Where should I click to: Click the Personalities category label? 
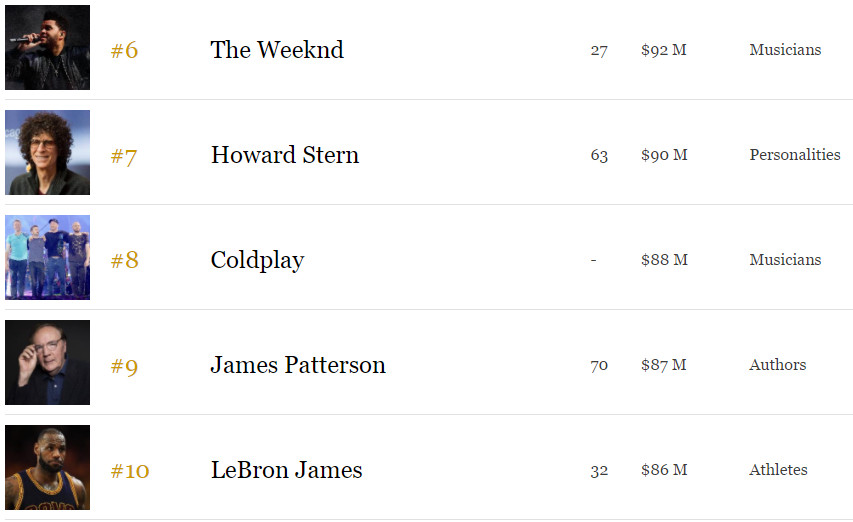click(795, 154)
